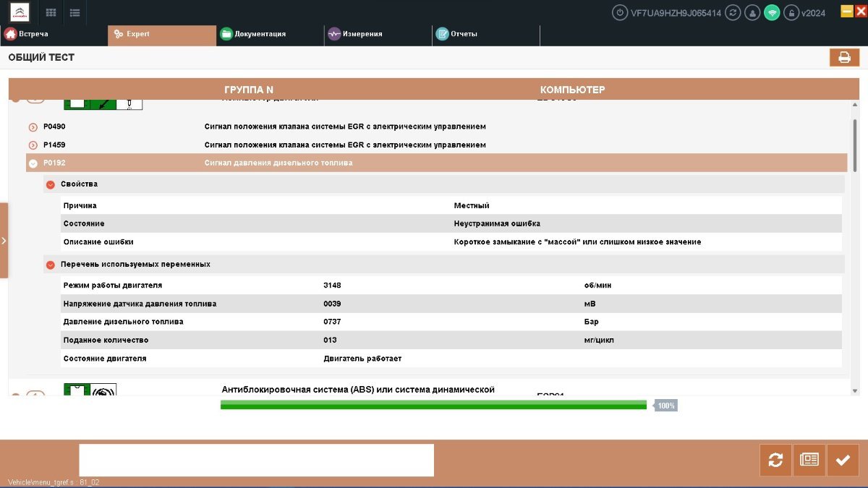
Task: Expand fault code P0490
Action: [33, 127]
